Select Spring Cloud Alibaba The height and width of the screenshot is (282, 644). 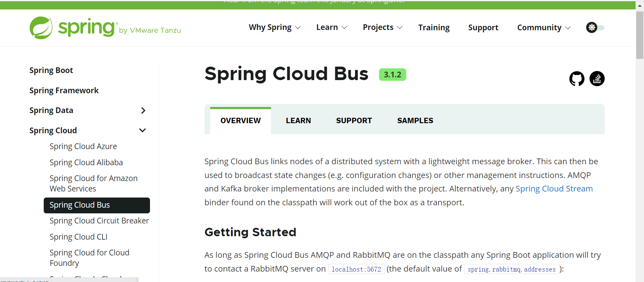(x=86, y=163)
